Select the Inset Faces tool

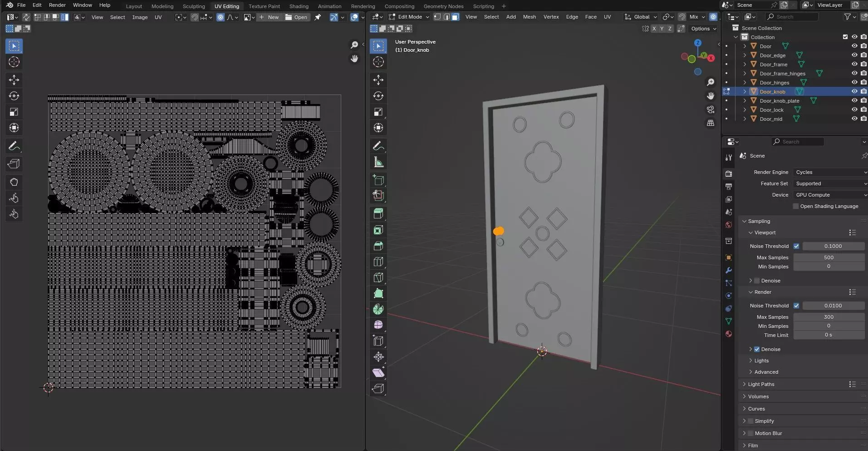click(x=378, y=230)
